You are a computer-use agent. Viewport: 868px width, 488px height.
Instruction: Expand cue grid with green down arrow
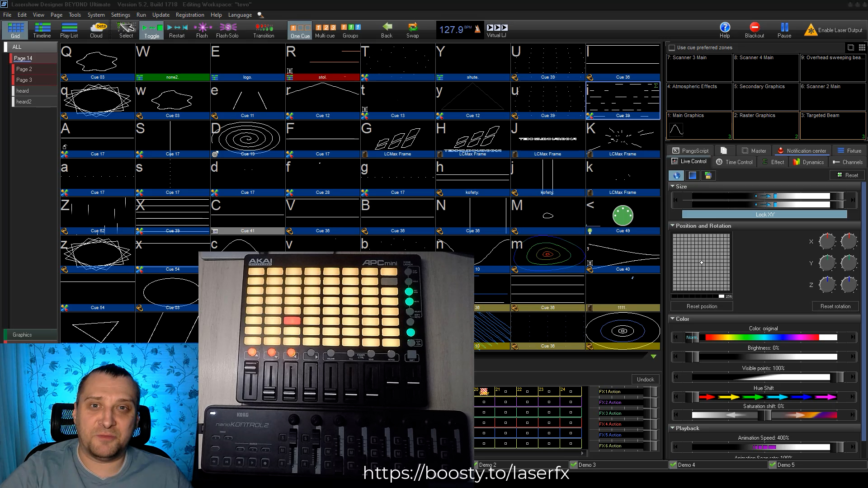click(653, 357)
